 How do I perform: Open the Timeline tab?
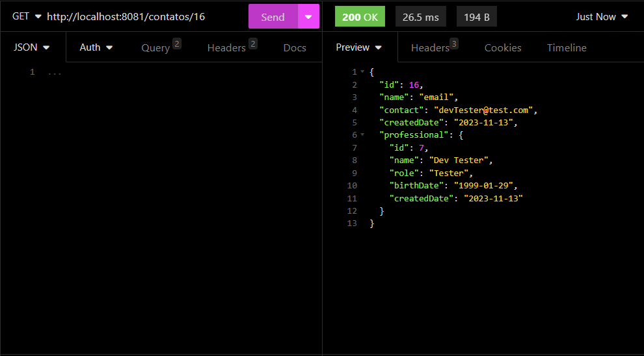pos(567,48)
